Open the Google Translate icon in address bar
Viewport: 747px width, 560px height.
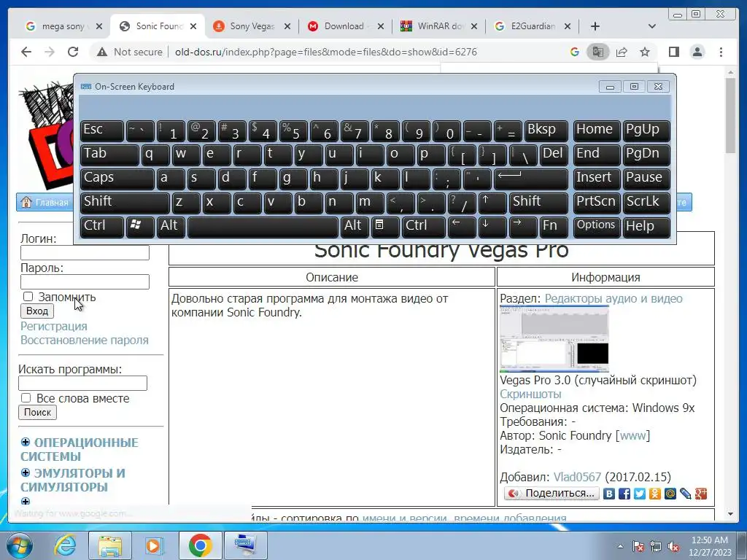[598, 52]
